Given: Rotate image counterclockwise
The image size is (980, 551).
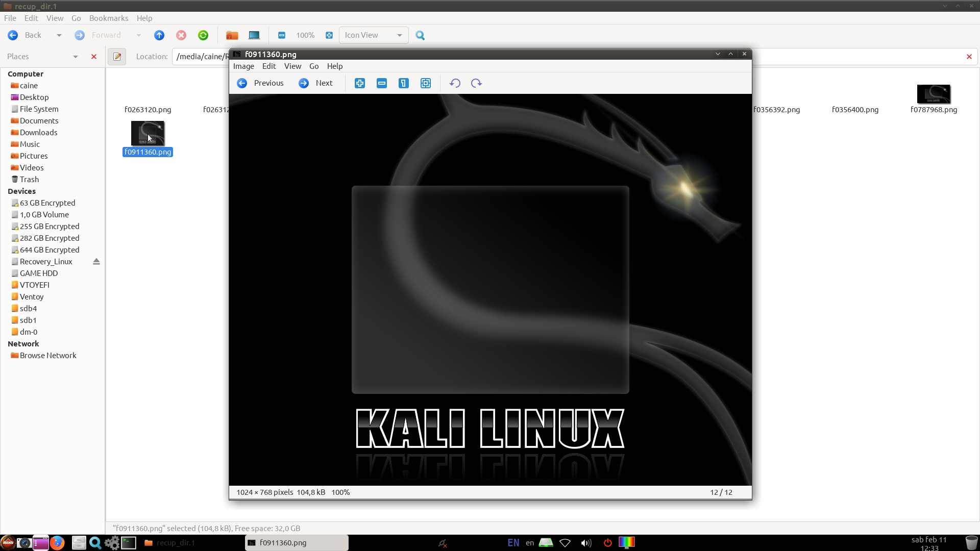Looking at the screenshot, I should (x=455, y=83).
